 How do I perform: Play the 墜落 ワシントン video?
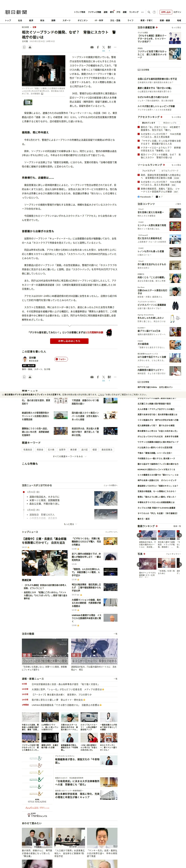(45, 652)
